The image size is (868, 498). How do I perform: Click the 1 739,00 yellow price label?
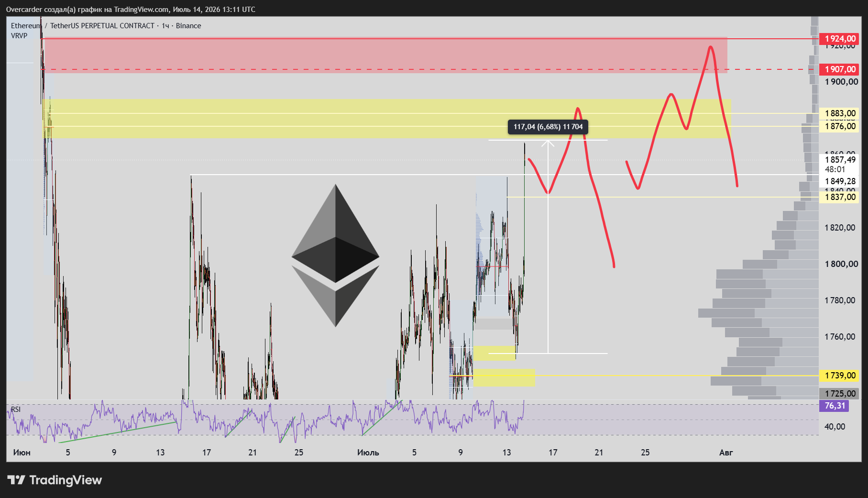pos(839,376)
